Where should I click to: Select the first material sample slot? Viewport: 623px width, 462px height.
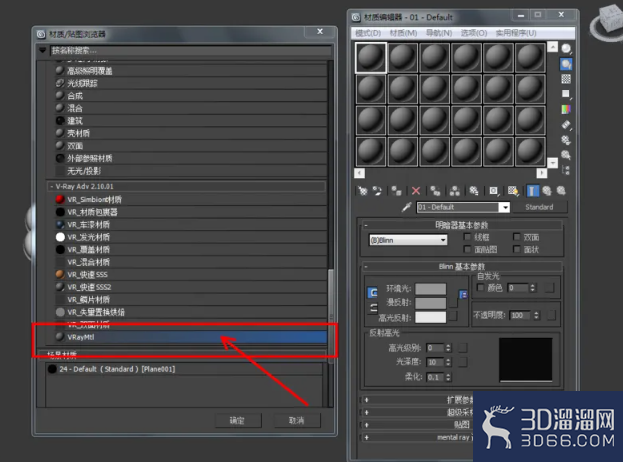click(x=371, y=58)
